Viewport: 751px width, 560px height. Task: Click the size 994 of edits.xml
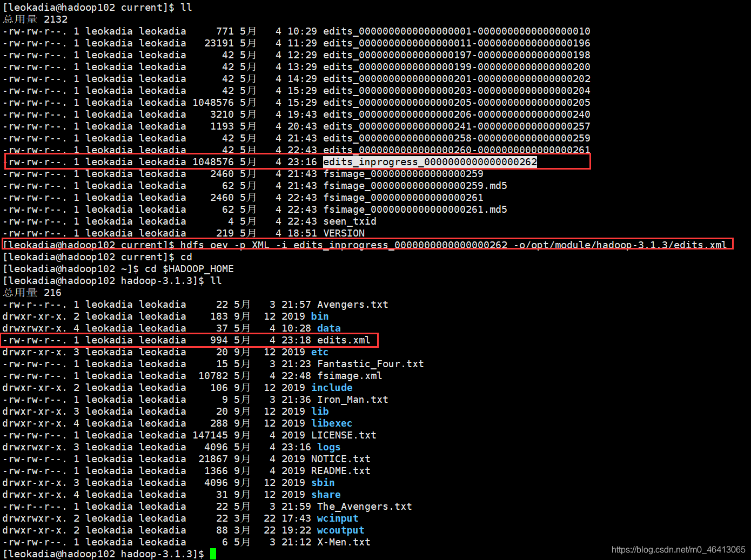[x=219, y=340]
